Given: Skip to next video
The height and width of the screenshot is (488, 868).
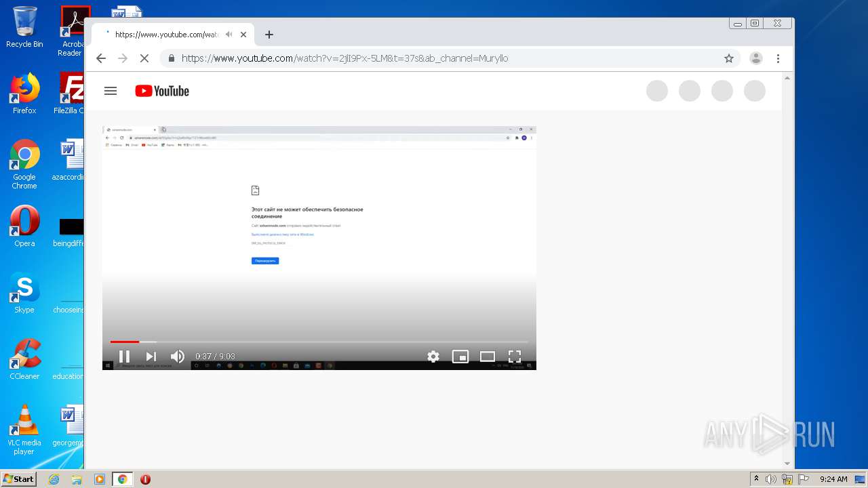Looking at the screenshot, I should click(x=151, y=357).
